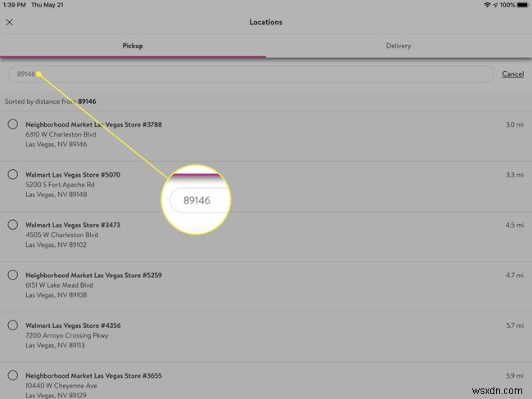The image size is (532, 399).
Task: Click the 5.9 mi distance label
Action: tap(515, 375)
